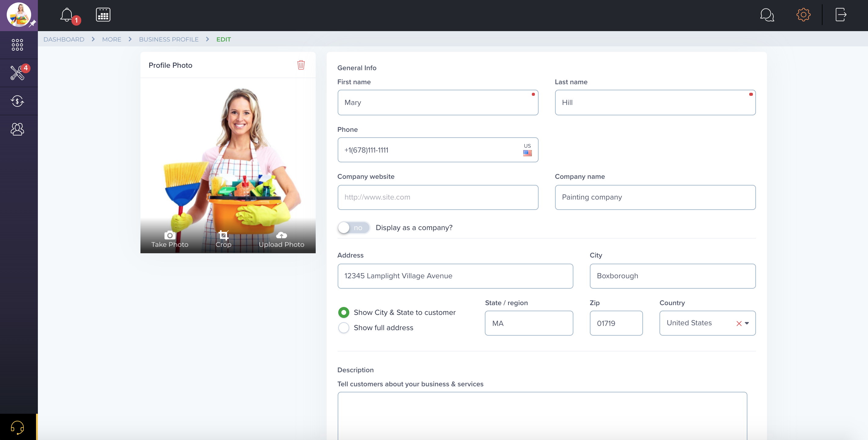Open the calendar icon in top bar
The width and height of the screenshot is (868, 440).
click(x=103, y=15)
